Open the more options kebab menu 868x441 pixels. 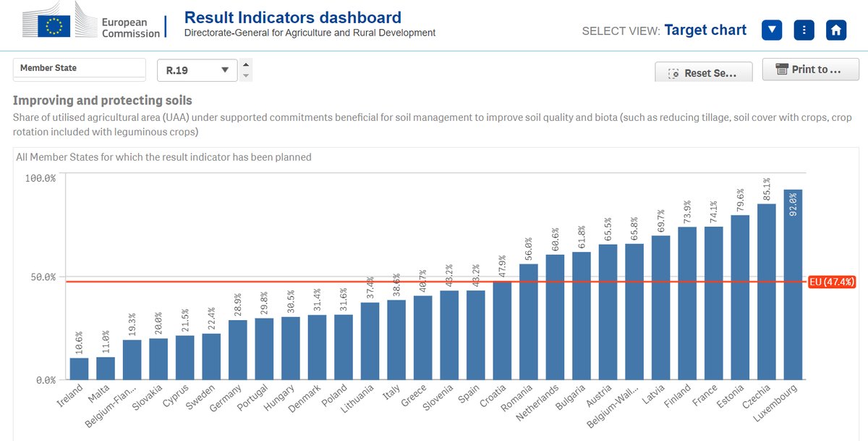click(x=804, y=30)
